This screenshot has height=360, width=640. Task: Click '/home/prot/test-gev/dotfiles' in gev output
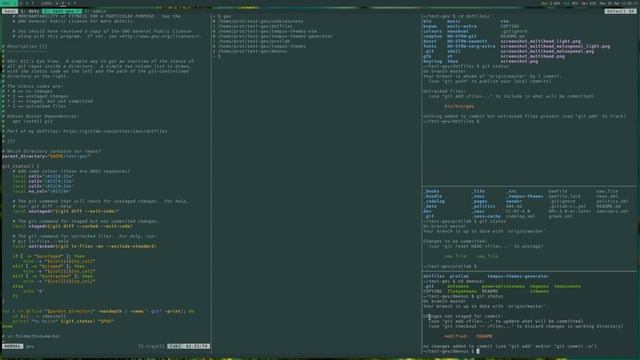click(255, 26)
